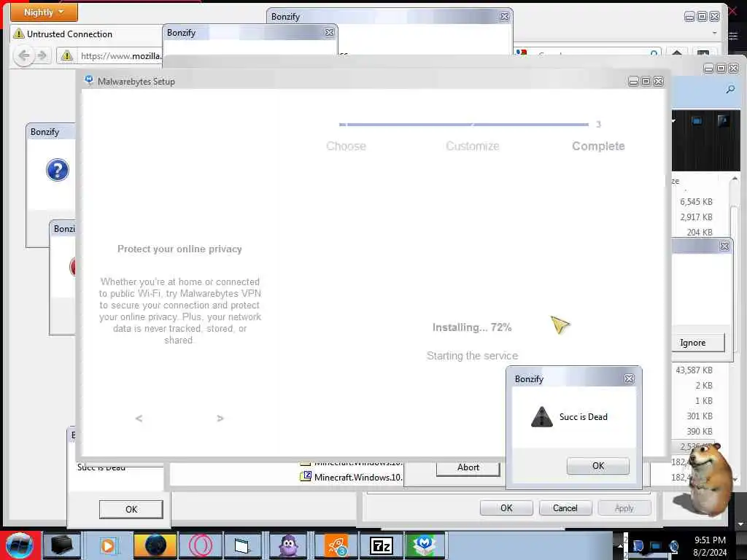Open the clock showing 9:51 PM
The width and height of the screenshot is (747, 560).
point(710,546)
